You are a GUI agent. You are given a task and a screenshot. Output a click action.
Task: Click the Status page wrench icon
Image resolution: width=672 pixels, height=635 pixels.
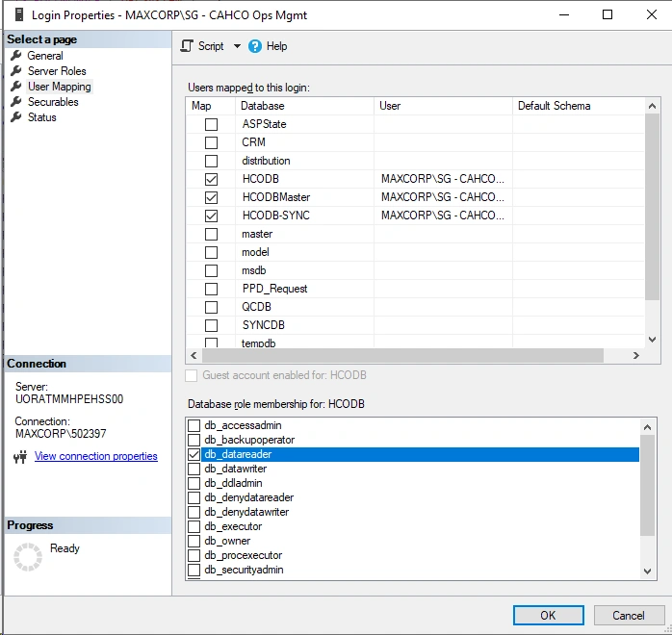[x=16, y=116]
